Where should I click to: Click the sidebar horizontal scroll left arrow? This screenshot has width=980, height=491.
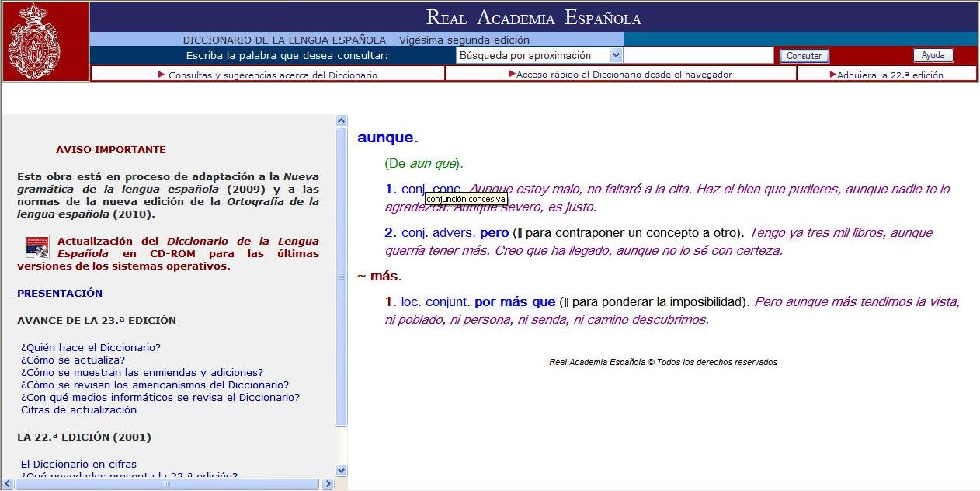point(8,484)
